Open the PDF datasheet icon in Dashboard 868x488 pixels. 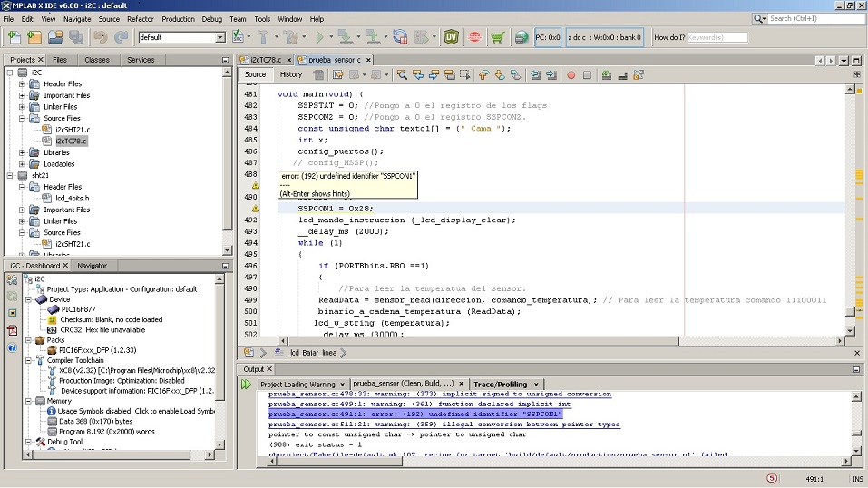12,331
